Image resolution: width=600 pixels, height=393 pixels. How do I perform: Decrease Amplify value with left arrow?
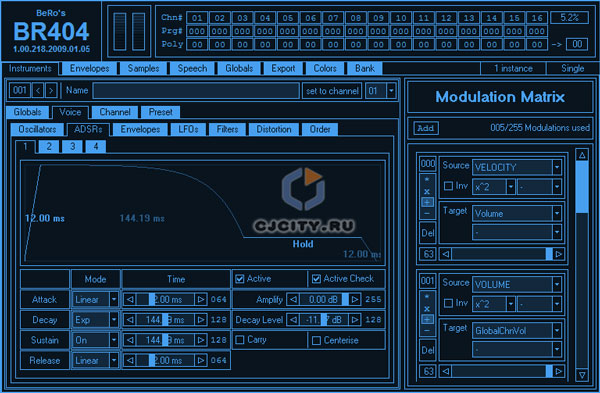tap(293, 299)
